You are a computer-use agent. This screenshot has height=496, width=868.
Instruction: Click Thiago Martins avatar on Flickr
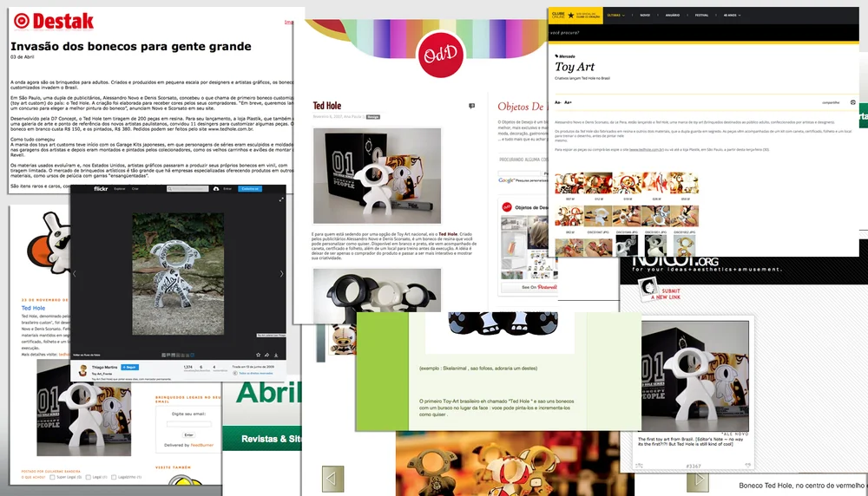(83, 370)
